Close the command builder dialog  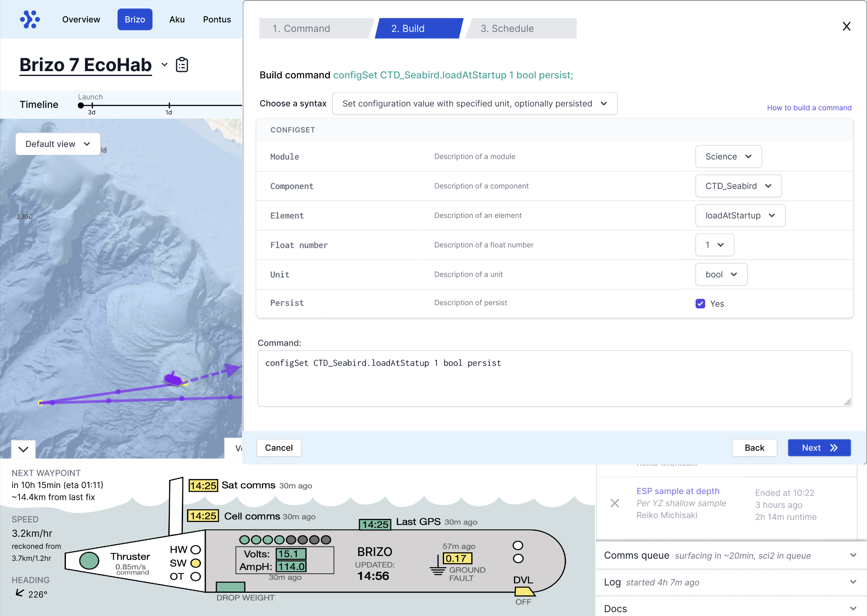click(846, 26)
